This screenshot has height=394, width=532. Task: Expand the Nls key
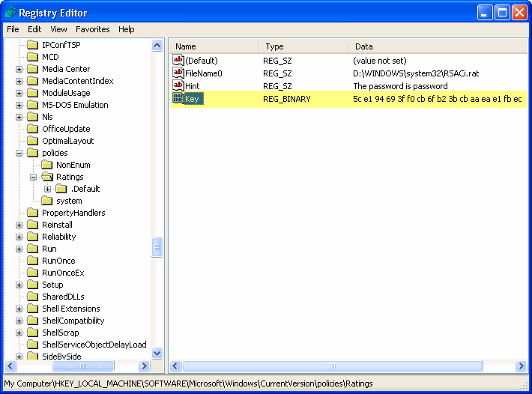(x=19, y=117)
